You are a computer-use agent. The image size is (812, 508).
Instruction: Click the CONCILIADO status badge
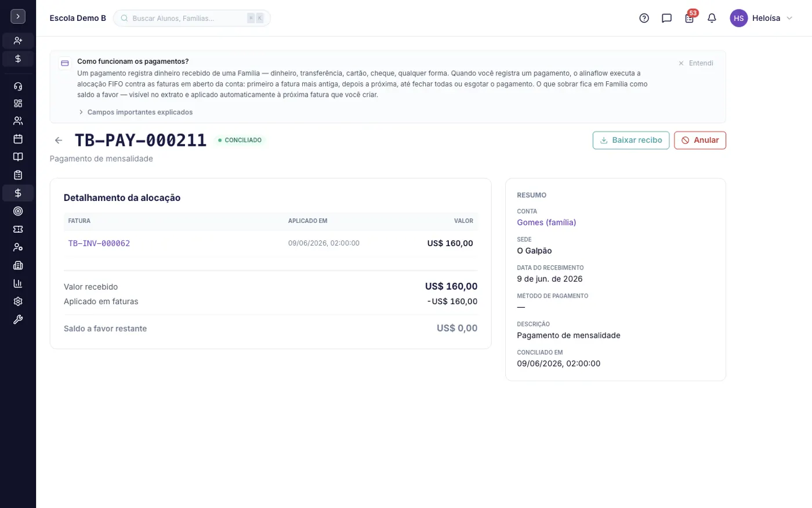[x=240, y=140]
